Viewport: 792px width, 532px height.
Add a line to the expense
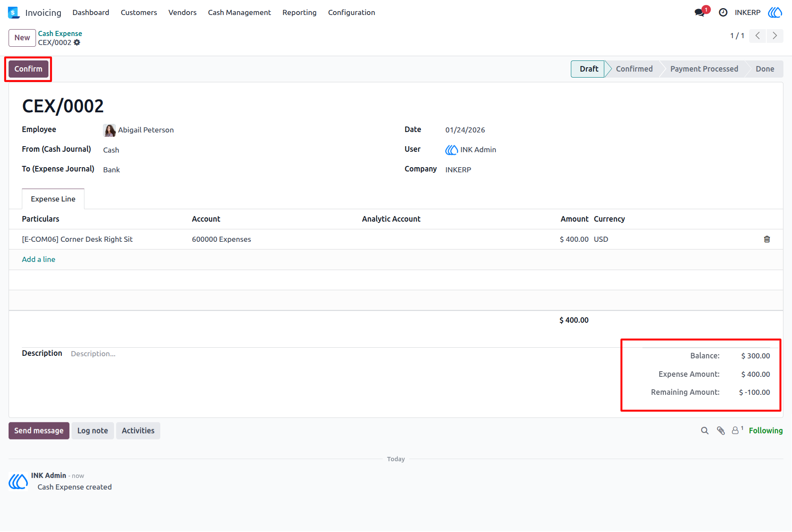click(39, 259)
